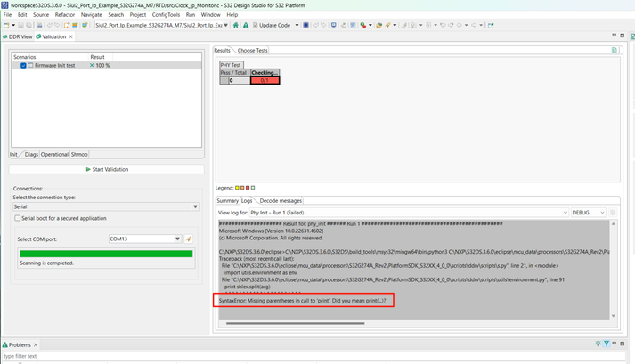Open the New wizard dropdown arrow
Screen dimensions: 635x364
13,25
